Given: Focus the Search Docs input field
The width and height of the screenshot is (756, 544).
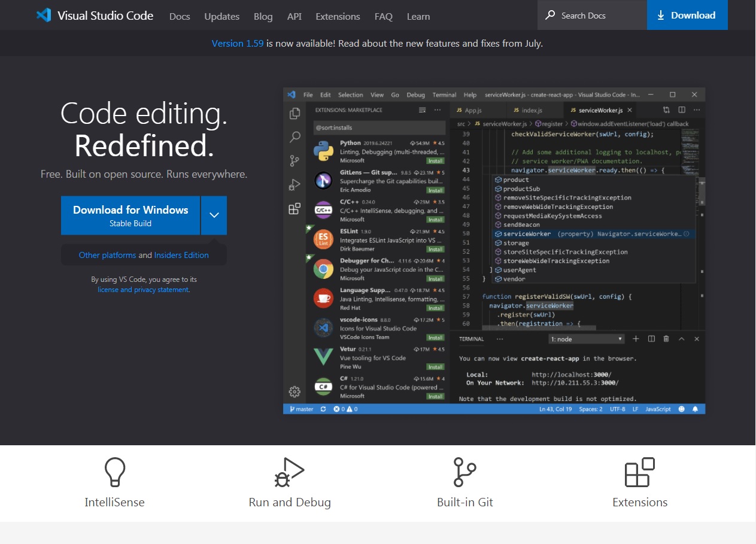Looking at the screenshot, I should [x=593, y=16].
